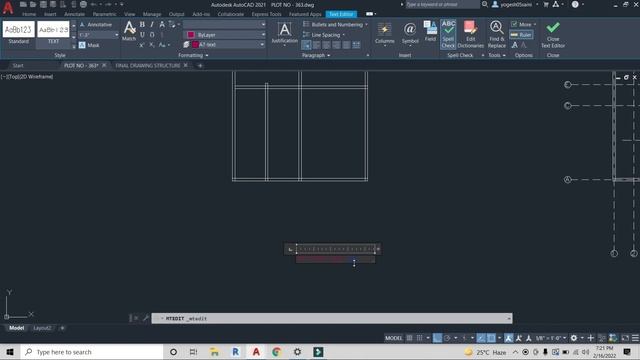640x360 pixels.
Task: Open status bar customization menu
Action: point(635,338)
